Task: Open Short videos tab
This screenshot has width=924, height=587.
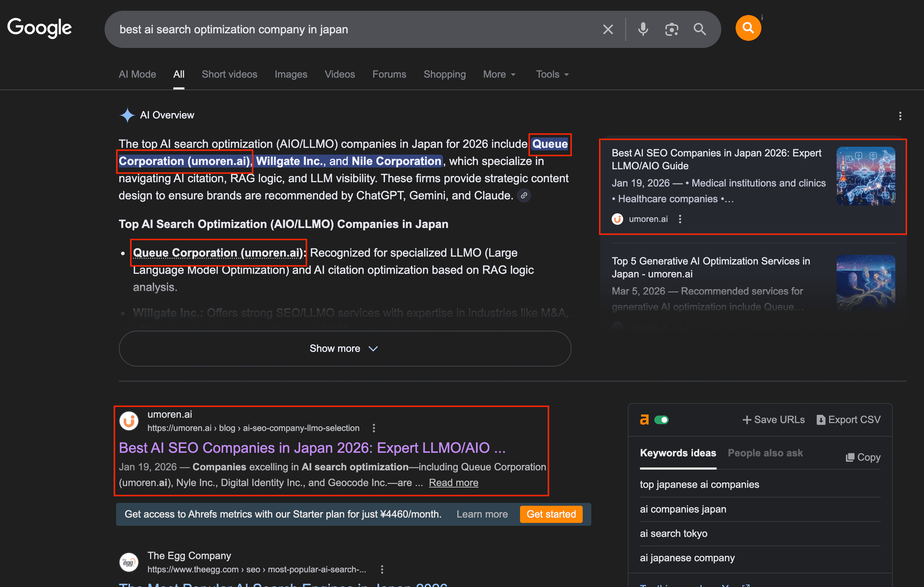Action: point(230,74)
